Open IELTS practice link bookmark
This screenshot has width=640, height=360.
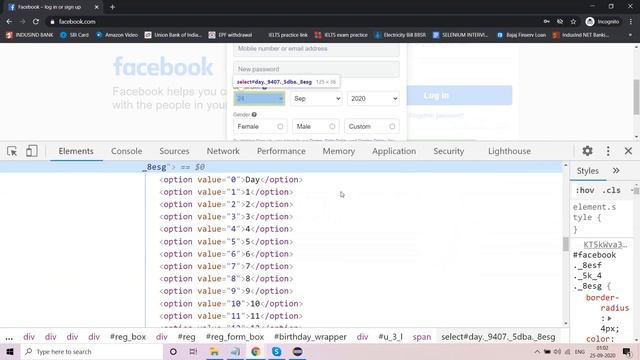coord(288,35)
